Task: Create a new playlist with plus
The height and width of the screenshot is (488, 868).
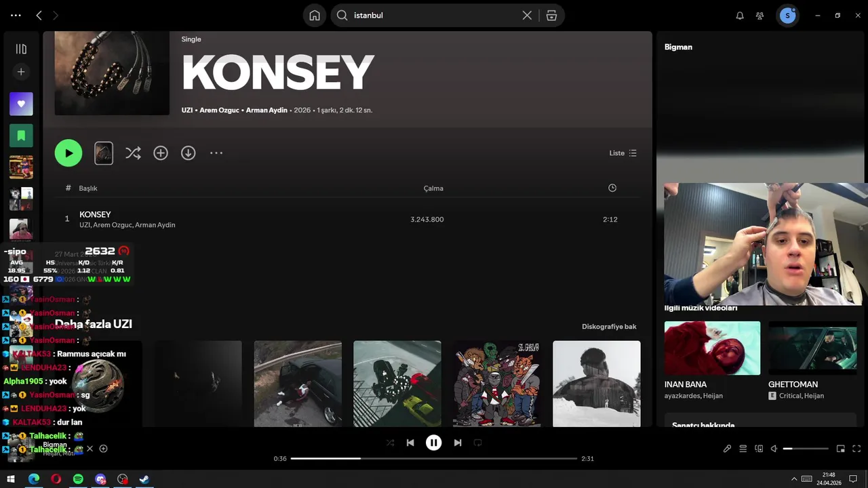Action: (21, 72)
